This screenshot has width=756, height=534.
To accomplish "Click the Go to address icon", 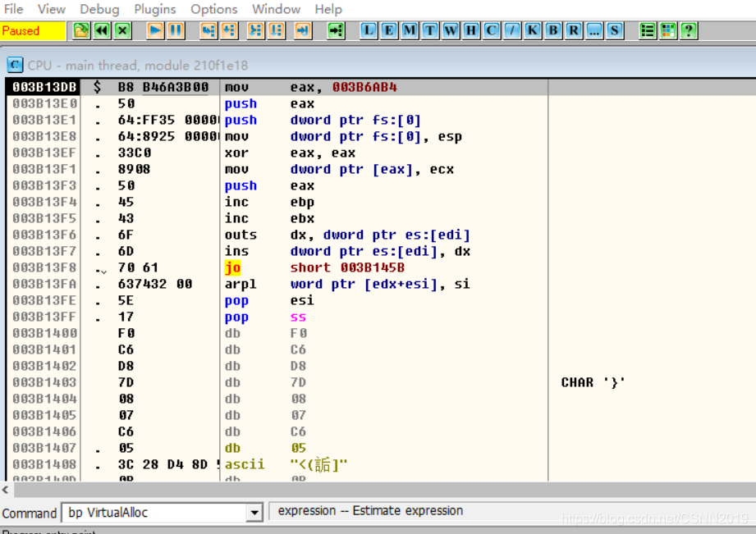I will pos(336,31).
